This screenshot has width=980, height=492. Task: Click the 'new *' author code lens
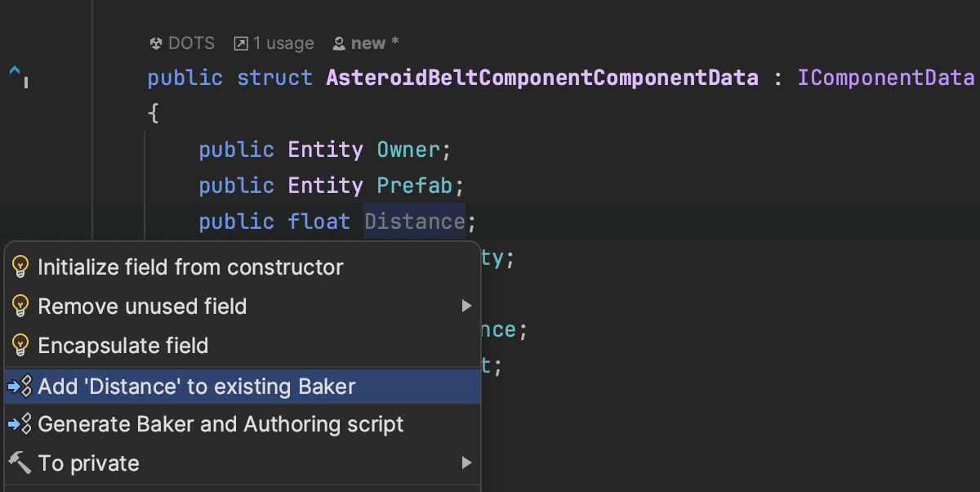375,43
